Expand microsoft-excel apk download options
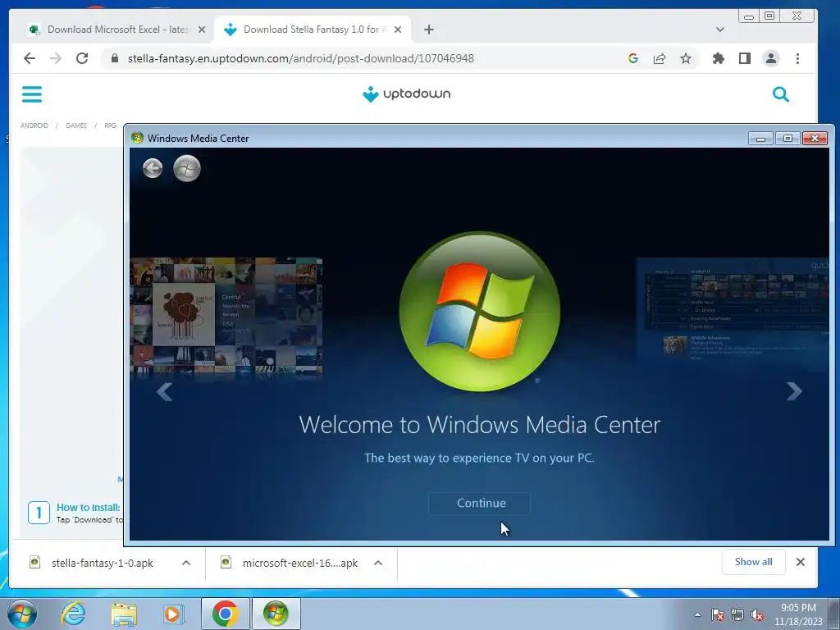Screen dimensions: 840x630 point(378,563)
